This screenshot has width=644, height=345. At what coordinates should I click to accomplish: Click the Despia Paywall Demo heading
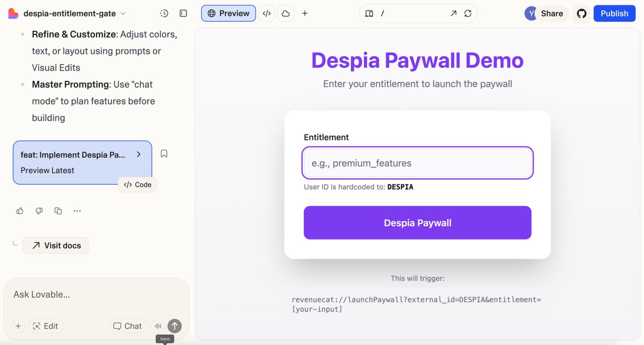418,60
